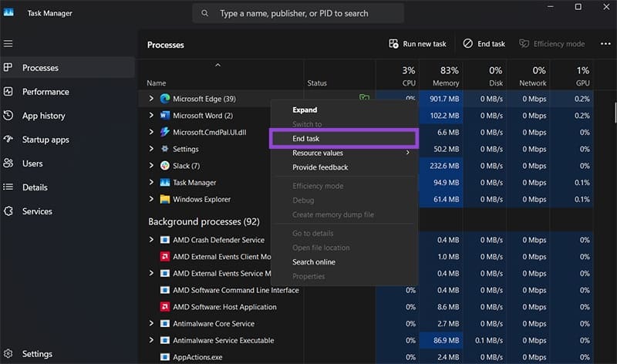Click the Run new task button

(x=417, y=44)
